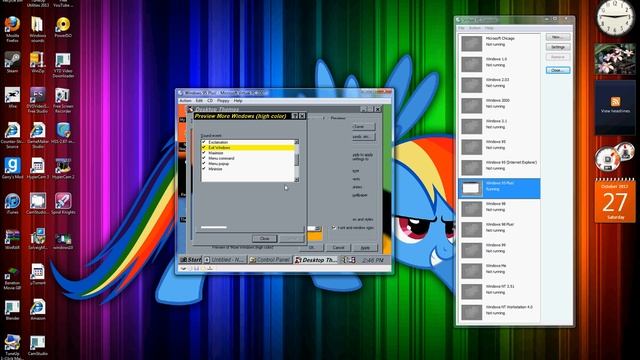Viewport: 640px width, 360px height.
Task: Select Windows 2000 virtual machine entry
Action: [500, 105]
